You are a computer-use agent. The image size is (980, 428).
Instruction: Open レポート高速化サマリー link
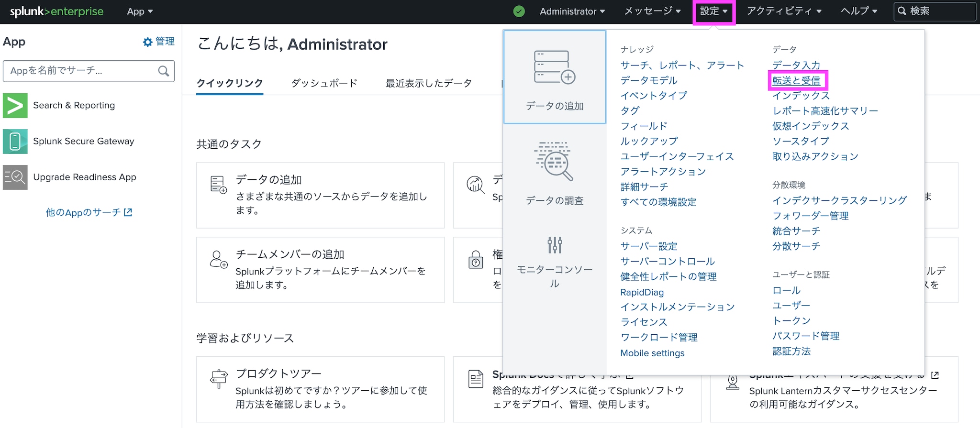point(825,111)
